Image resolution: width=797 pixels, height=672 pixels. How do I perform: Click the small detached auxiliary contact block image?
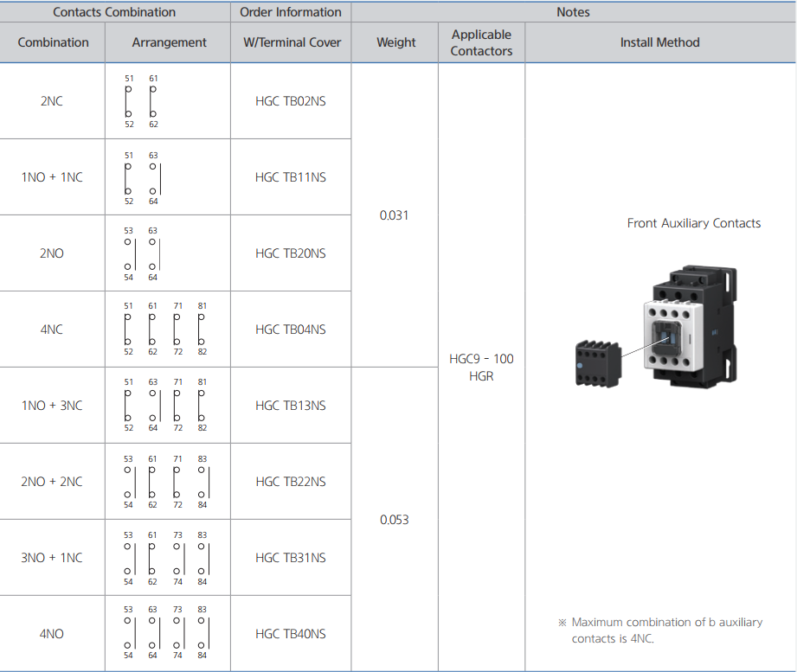(598, 364)
